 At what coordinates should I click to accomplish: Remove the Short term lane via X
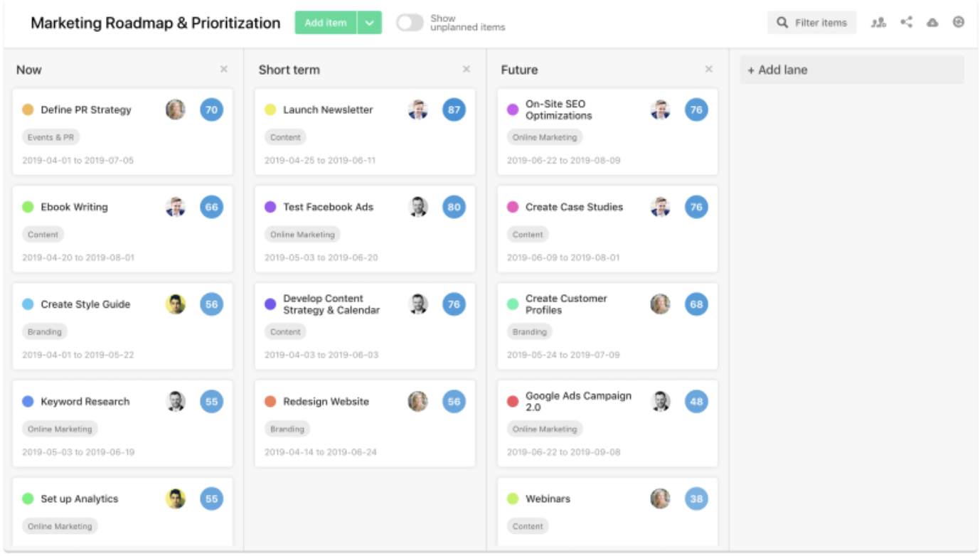tap(467, 70)
